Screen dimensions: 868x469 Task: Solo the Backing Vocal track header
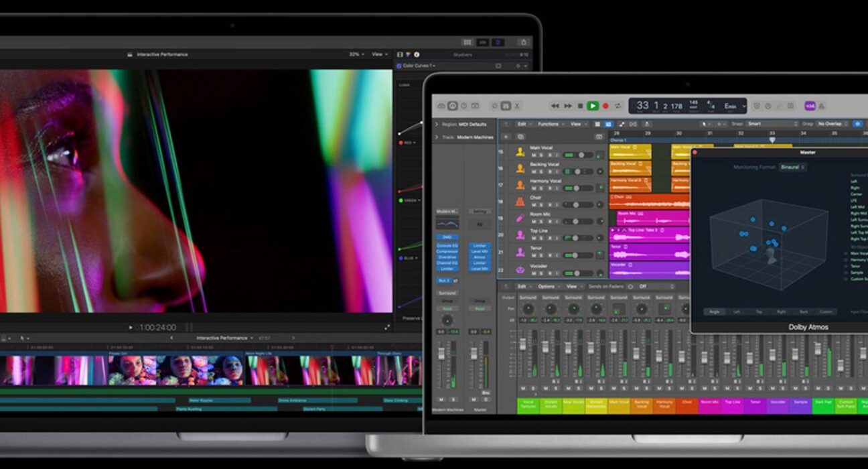pos(541,172)
